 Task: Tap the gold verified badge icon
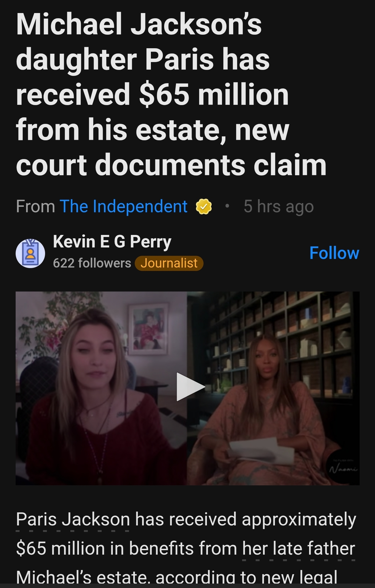click(204, 207)
